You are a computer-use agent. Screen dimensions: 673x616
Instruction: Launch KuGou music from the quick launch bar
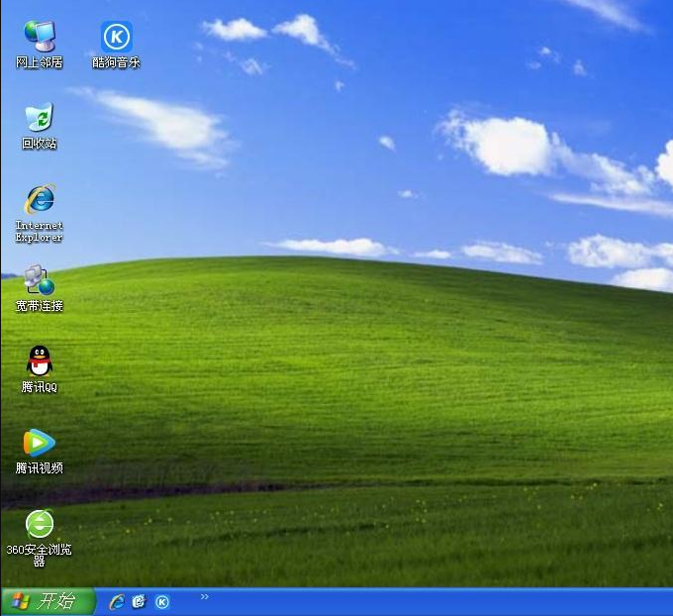tap(162, 601)
